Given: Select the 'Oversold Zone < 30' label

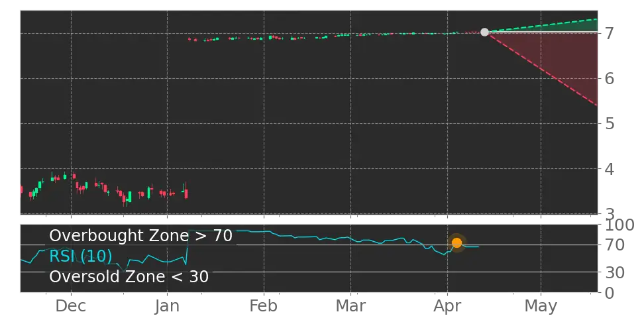Looking at the screenshot, I should pyautogui.click(x=129, y=276).
